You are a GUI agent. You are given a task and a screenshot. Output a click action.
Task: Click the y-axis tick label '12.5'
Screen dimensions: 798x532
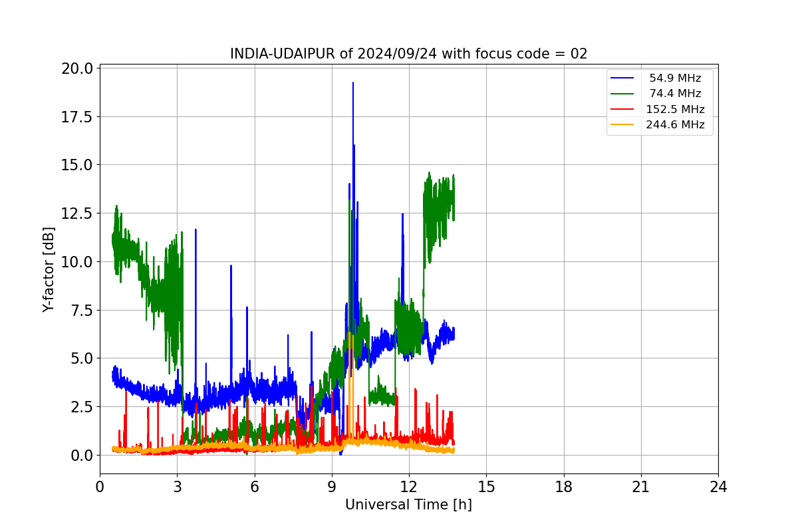click(x=76, y=213)
